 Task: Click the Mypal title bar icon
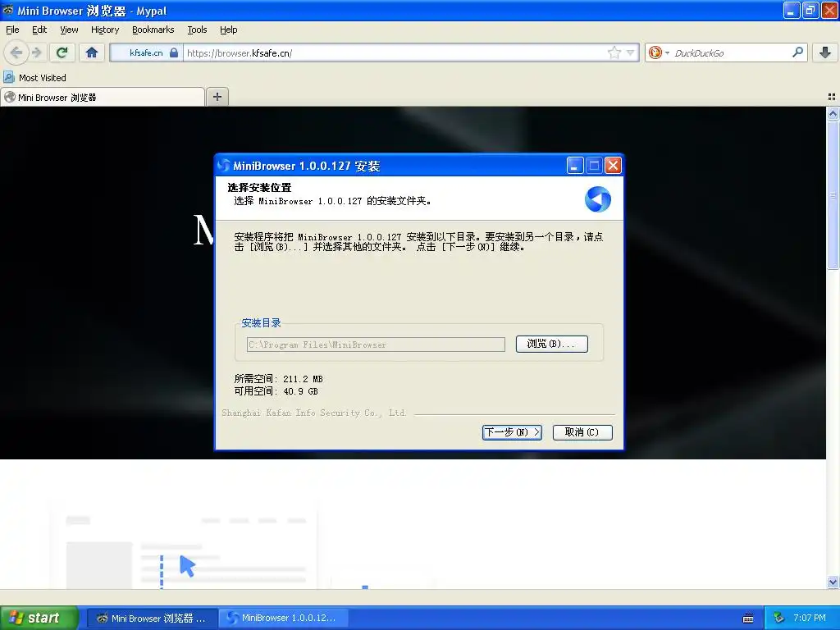tap(8, 10)
